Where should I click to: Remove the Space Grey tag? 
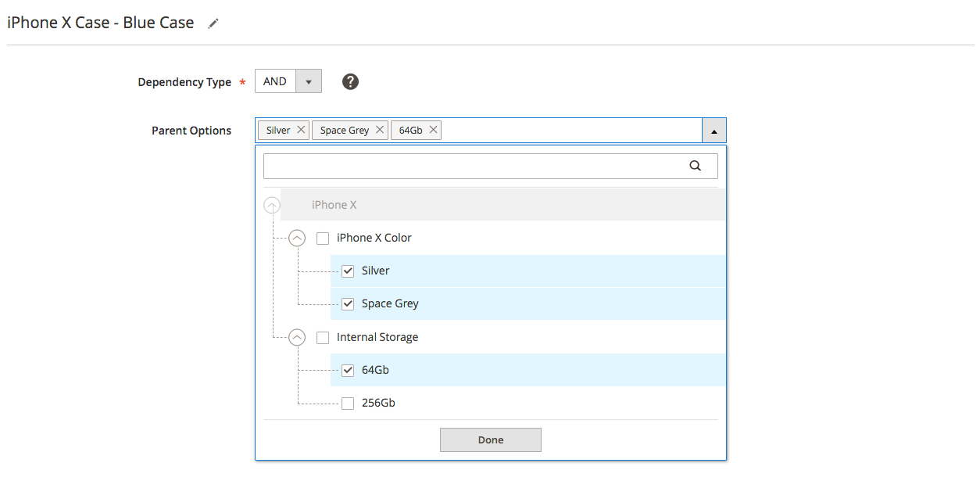point(379,130)
